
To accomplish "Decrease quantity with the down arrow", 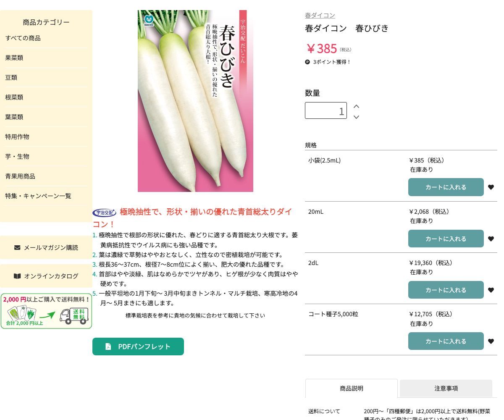I will click(x=356, y=117).
